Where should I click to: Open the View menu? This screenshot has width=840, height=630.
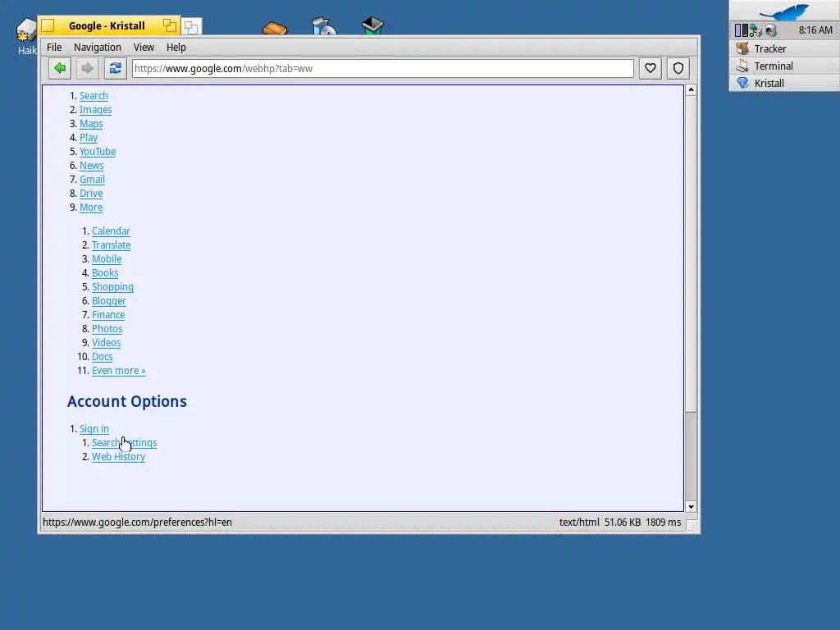pyautogui.click(x=144, y=47)
